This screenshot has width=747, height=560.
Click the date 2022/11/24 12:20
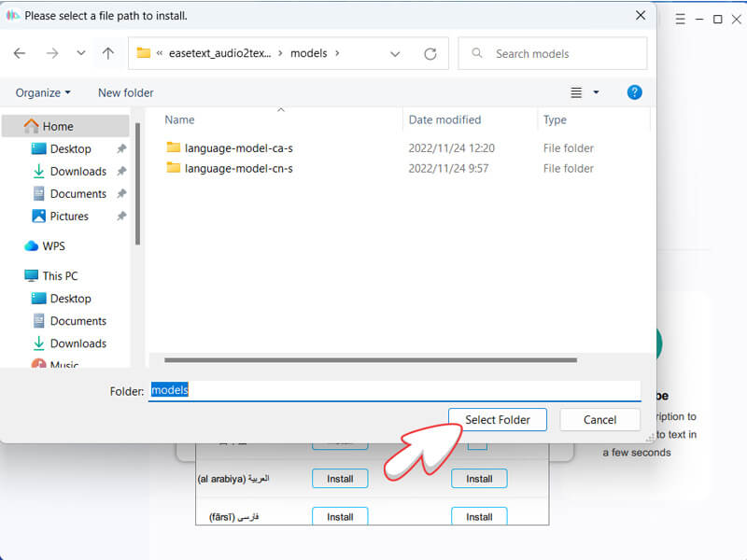click(x=452, y=148)
